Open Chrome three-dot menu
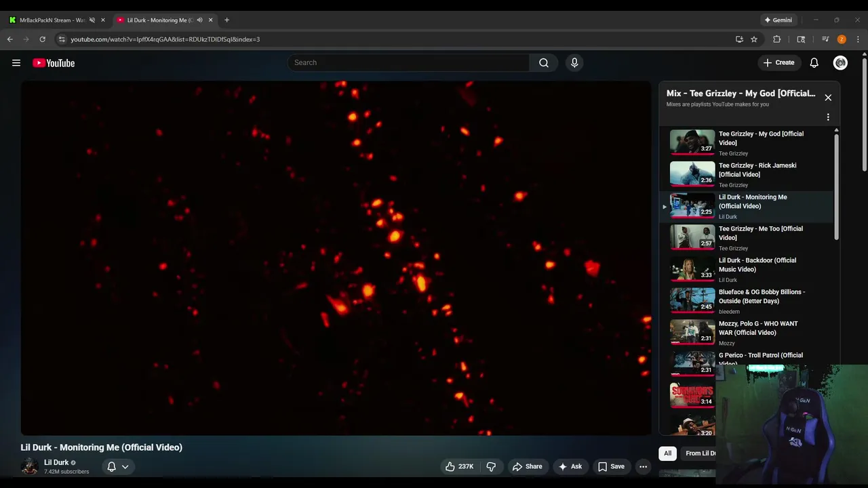The image size is (868, 488). click(858, 39)
